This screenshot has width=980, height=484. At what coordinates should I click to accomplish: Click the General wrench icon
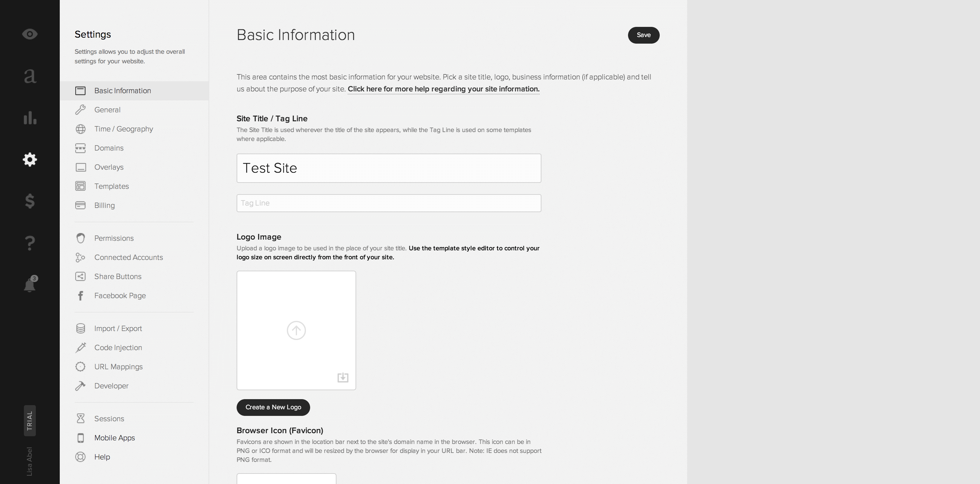click(80, 110)
